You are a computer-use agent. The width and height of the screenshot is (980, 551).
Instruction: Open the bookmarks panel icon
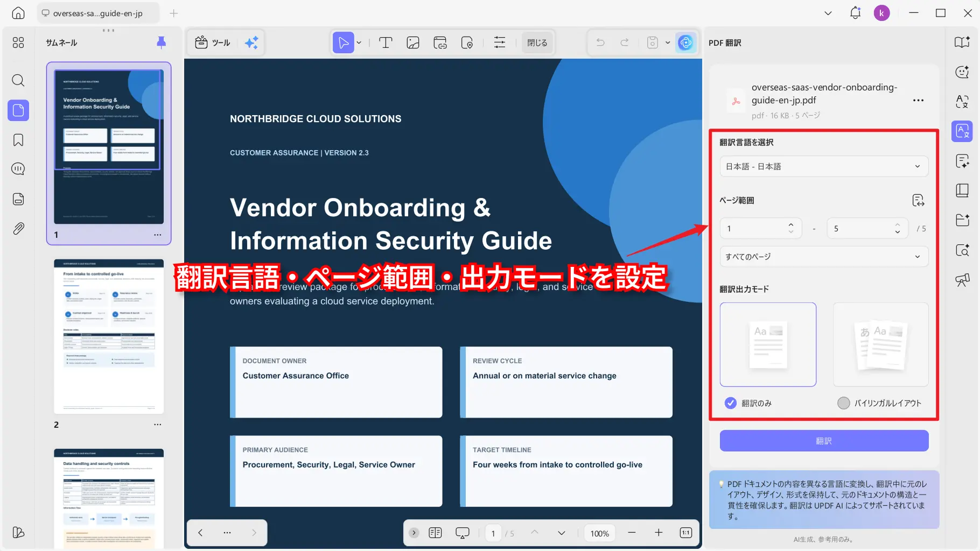tap(18, 140)
